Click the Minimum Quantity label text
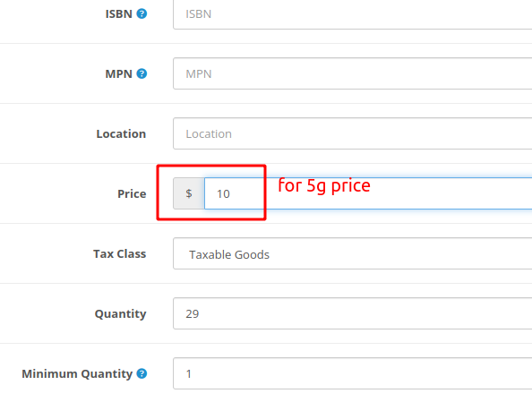 pyautogui.click(x=77, y=374)
